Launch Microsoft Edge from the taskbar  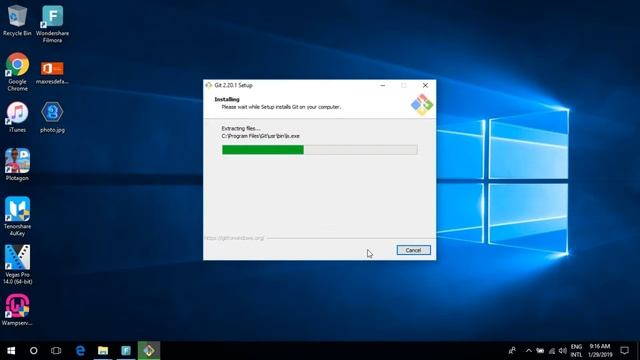[80, 351]
